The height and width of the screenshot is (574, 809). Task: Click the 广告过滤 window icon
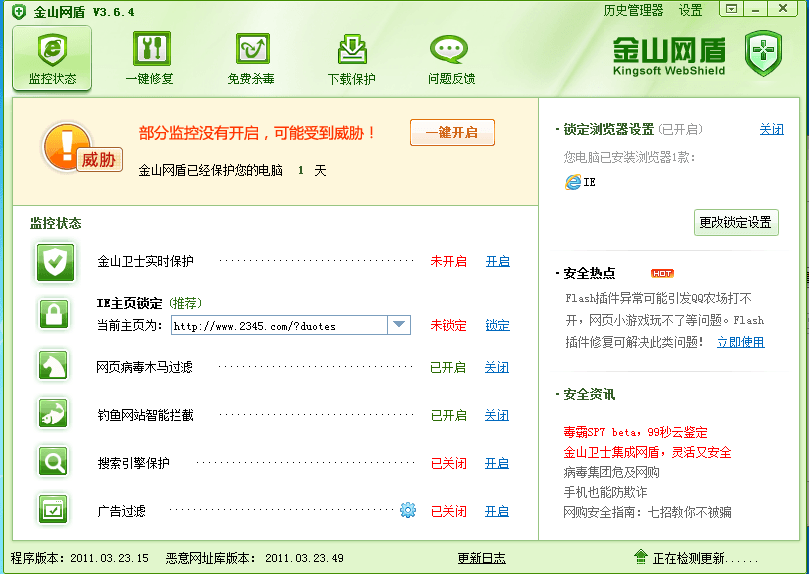tap(54, 509)
